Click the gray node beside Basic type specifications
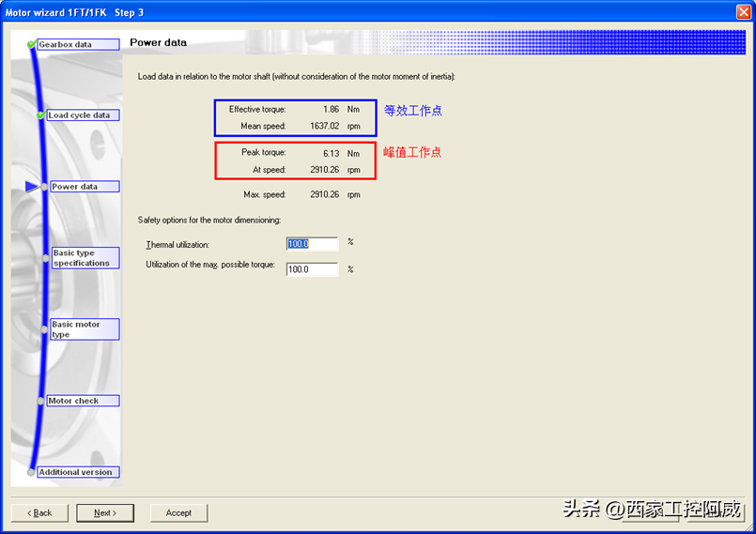 [x=44, y=254]
